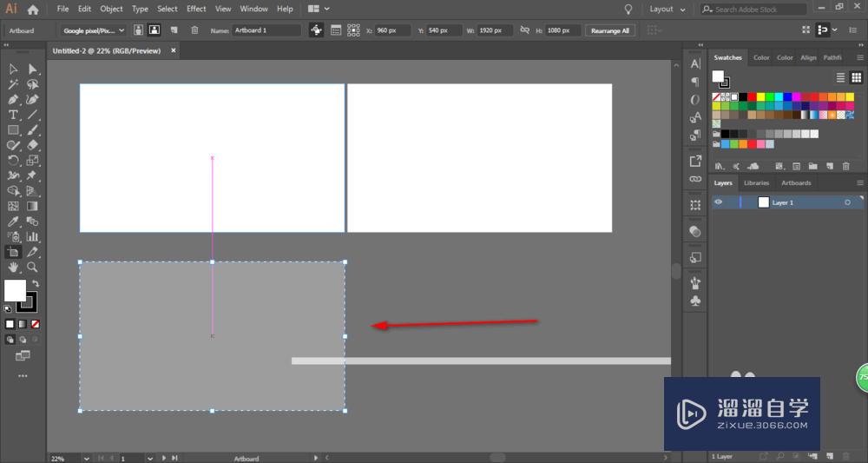Toggle visibility of Layer 1
Screen dimensions: 868x463
719,202
